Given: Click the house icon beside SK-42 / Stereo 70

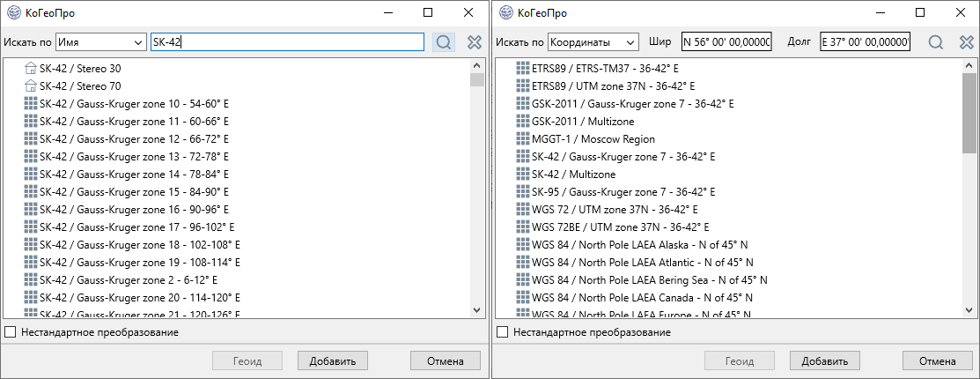Looking at the screenshot, I should click(x=32, y=86).
